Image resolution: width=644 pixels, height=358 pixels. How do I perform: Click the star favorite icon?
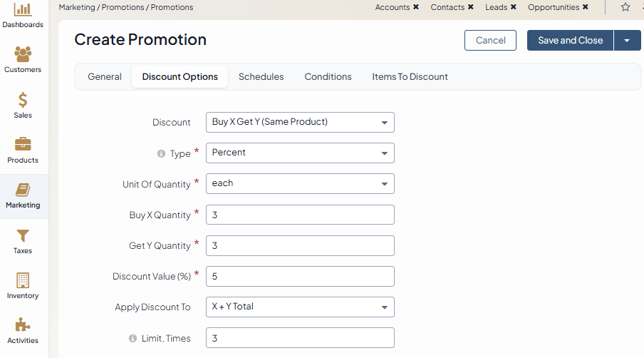[625, 7]
